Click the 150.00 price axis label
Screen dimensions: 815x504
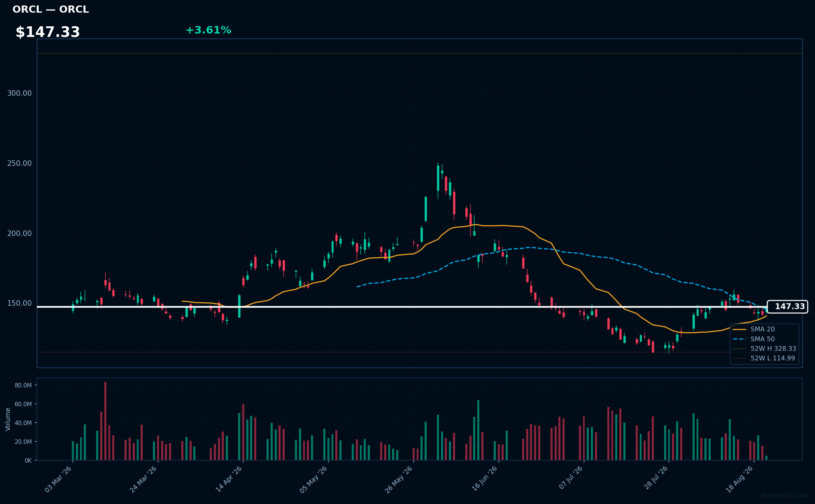point(19,303)
